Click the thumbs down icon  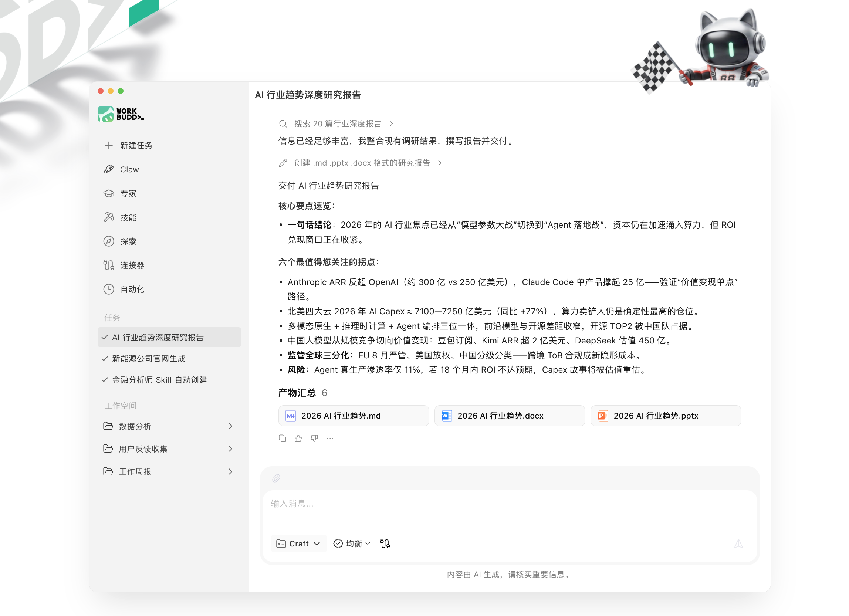click(314, 438)
